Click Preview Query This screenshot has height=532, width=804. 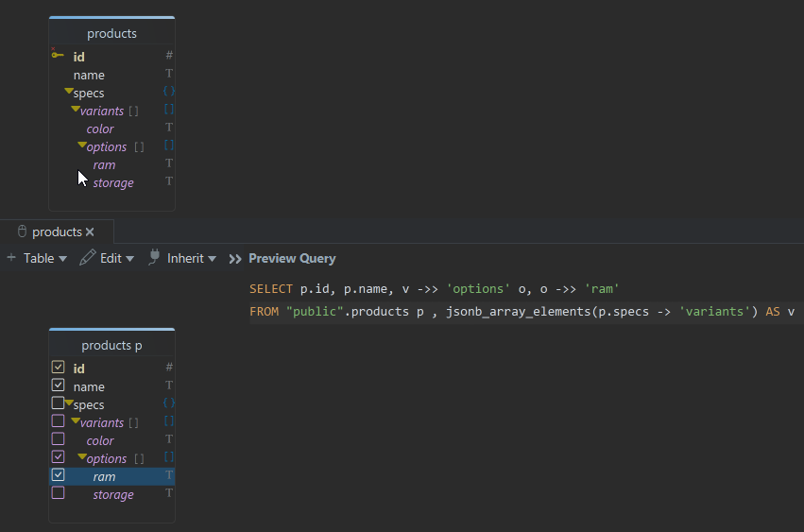[x=292, y=258]
